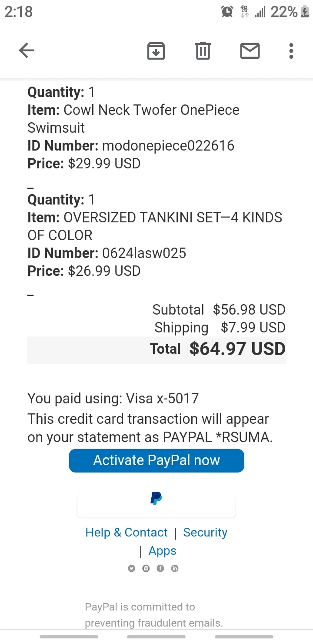313x644 pixels.
Task: Tap the back arrow icon
Action: [27, 51]
